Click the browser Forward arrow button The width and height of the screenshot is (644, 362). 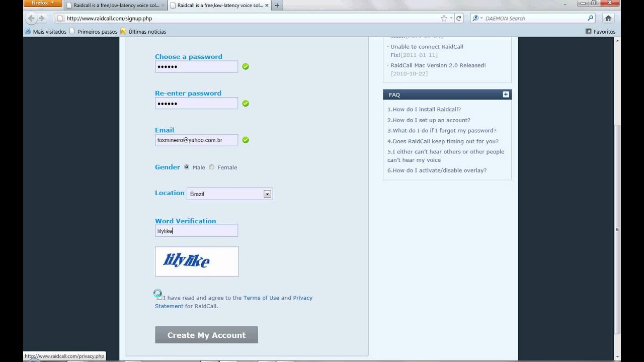coord(42,18)
